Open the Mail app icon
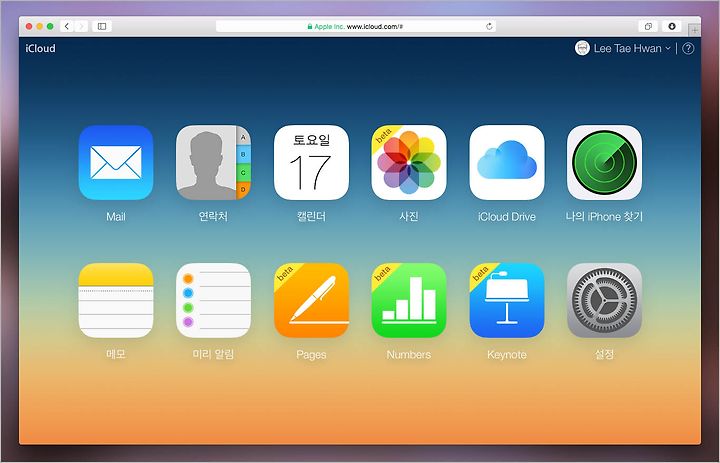The width and height of the screenshot is (720, 463). pyautogui.click(x=116, y=163)
